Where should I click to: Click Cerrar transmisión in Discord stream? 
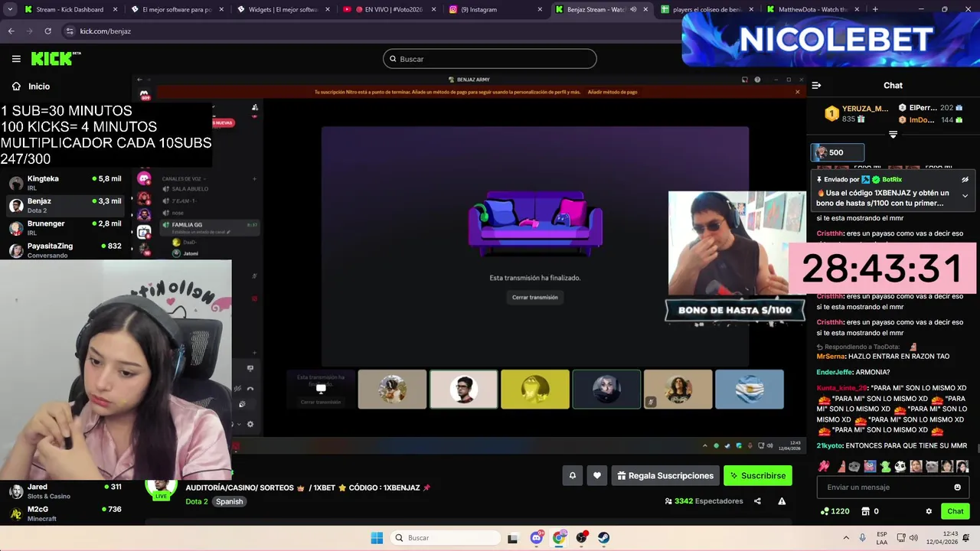(x=535, y=297)
